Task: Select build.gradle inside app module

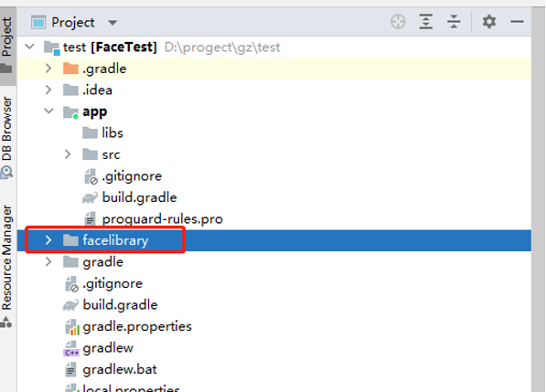Action: click(x=139, y=197)
